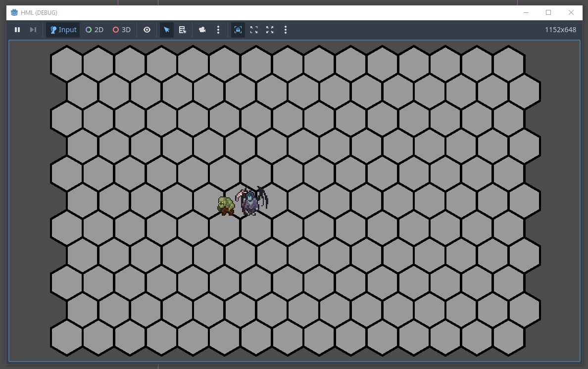Close the HML (DEBUG) window
This screenshot has width=588, height=369.
(x=571, y=12)
